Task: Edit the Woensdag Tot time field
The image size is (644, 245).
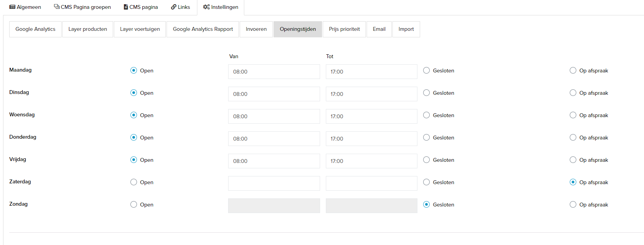Action: (x=371, y=116)
